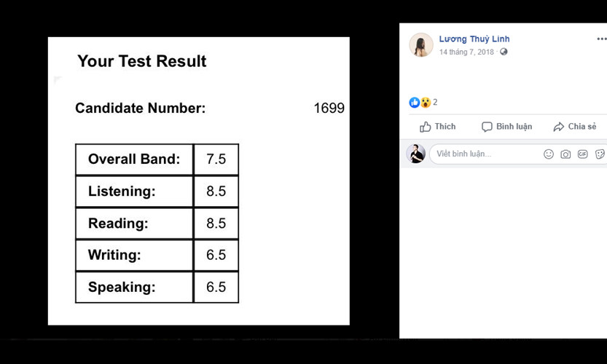
Task: Click the Chia sẻ share button
Action: click(x=574, y=127)
